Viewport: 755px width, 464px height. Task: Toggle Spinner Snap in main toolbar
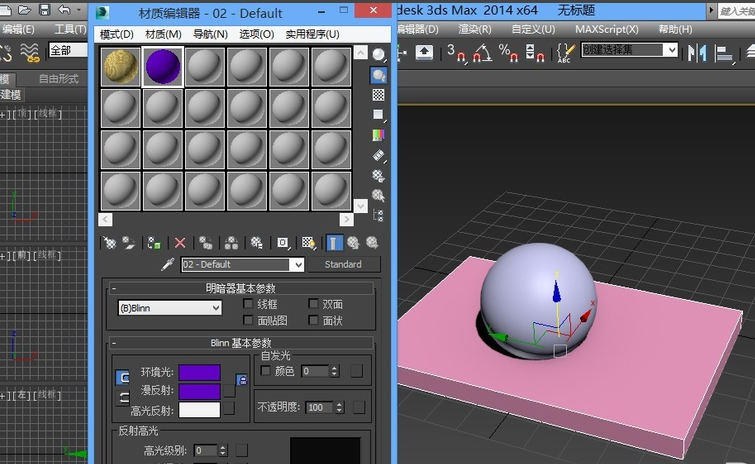point(535,52)
